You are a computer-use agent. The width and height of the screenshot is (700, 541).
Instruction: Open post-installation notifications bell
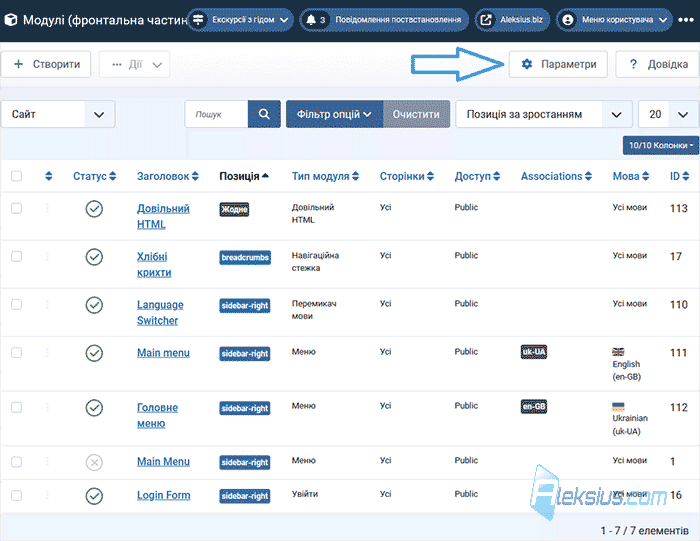click(384, 20)
